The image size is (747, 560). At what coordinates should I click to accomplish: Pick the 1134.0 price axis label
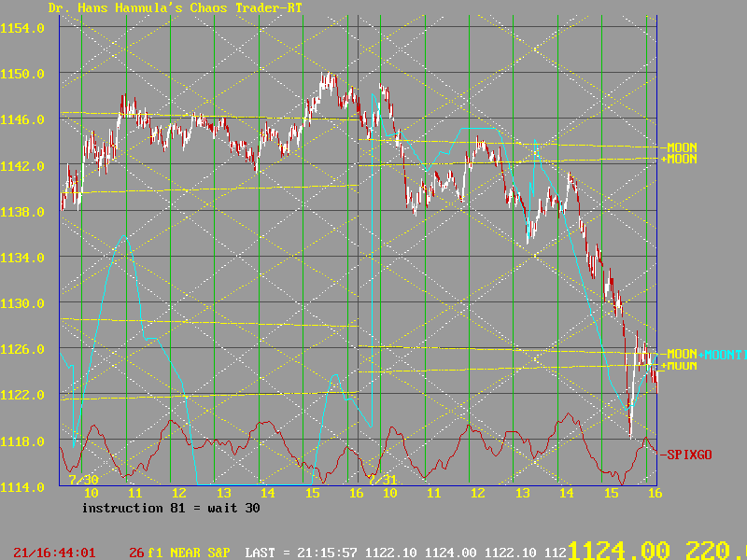22,258
